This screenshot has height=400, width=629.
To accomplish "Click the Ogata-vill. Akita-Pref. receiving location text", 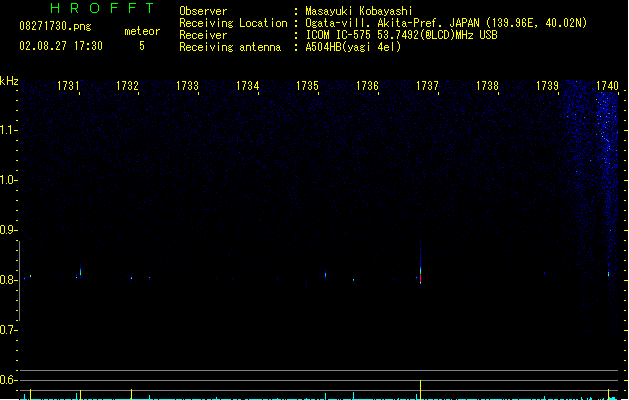I will [x=446, y=23].
